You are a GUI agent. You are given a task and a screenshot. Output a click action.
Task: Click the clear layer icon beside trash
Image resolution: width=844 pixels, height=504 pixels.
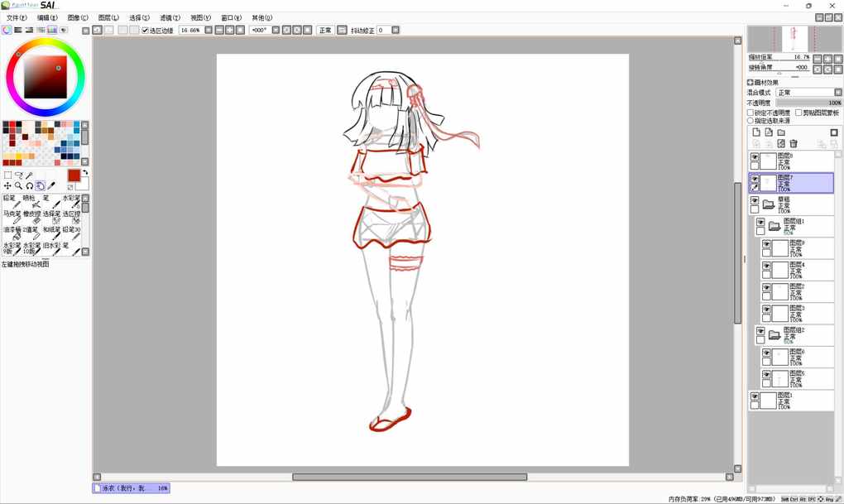coord(781,144)
